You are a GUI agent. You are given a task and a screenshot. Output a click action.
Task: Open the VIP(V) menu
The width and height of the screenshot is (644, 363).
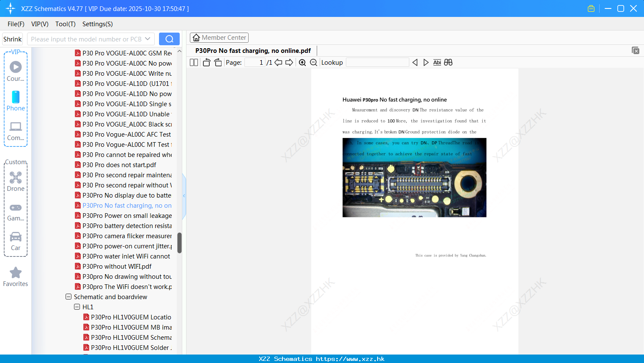click(x=40, y=24)
